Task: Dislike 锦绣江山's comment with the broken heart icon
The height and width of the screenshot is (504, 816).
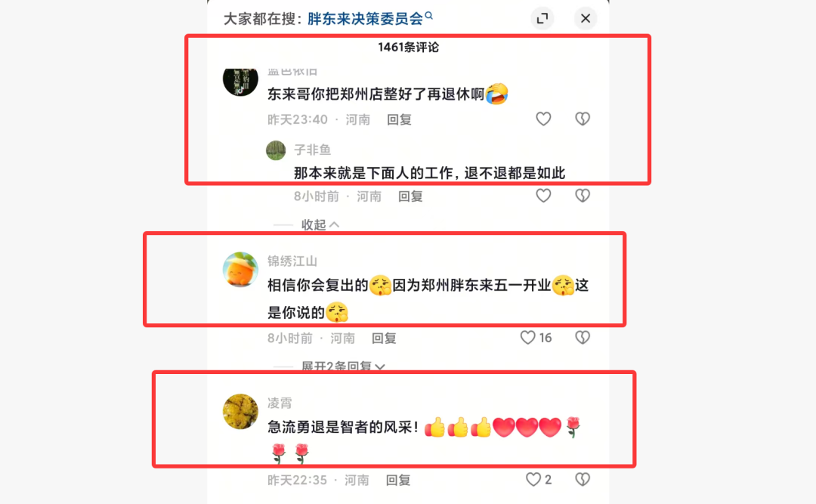Action: click(583, 338)
